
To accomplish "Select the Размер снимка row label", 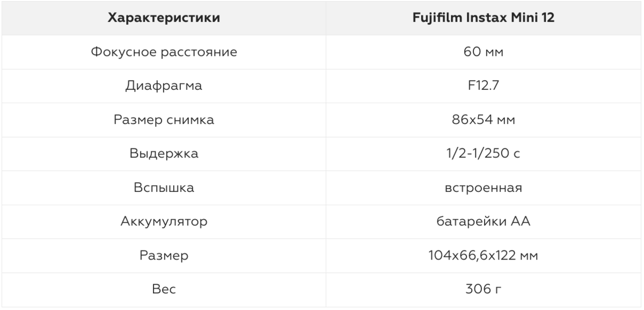I will pos(163,120).
